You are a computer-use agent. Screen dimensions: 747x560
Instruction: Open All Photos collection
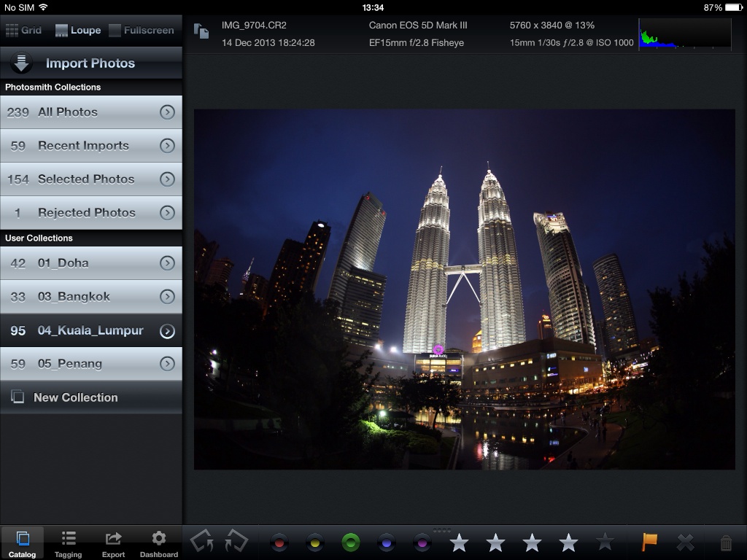[91, 112]
